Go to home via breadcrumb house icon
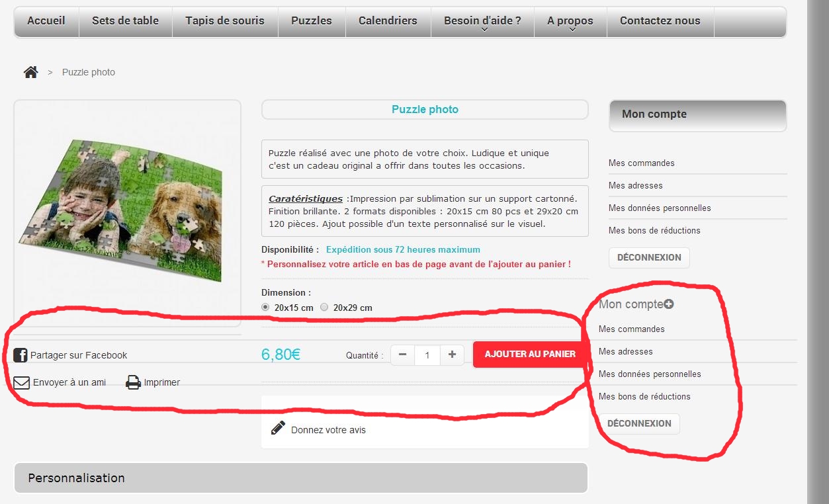The height and width of the screenshot is (504, 829). (30, 72)
